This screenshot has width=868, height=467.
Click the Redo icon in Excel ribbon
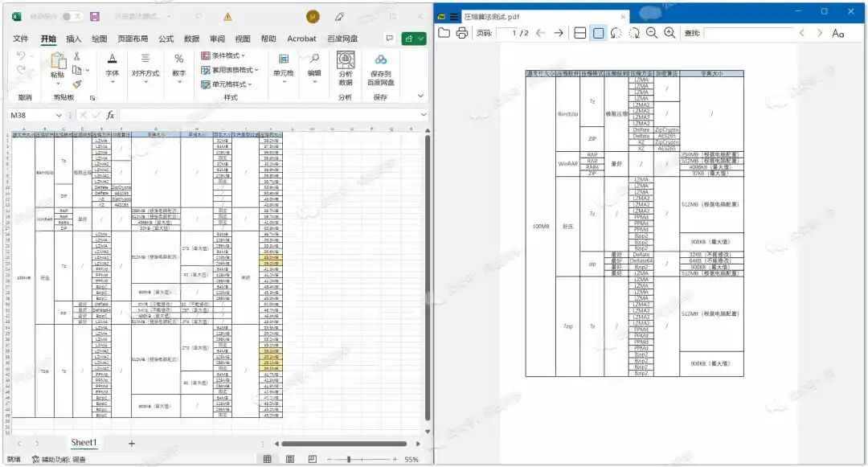click(x=21, y=70)
